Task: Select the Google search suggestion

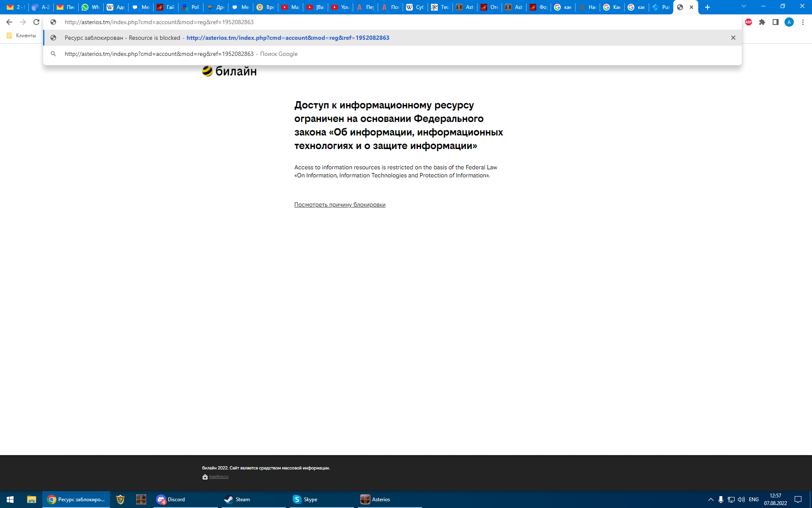Action: pos(181,54)
